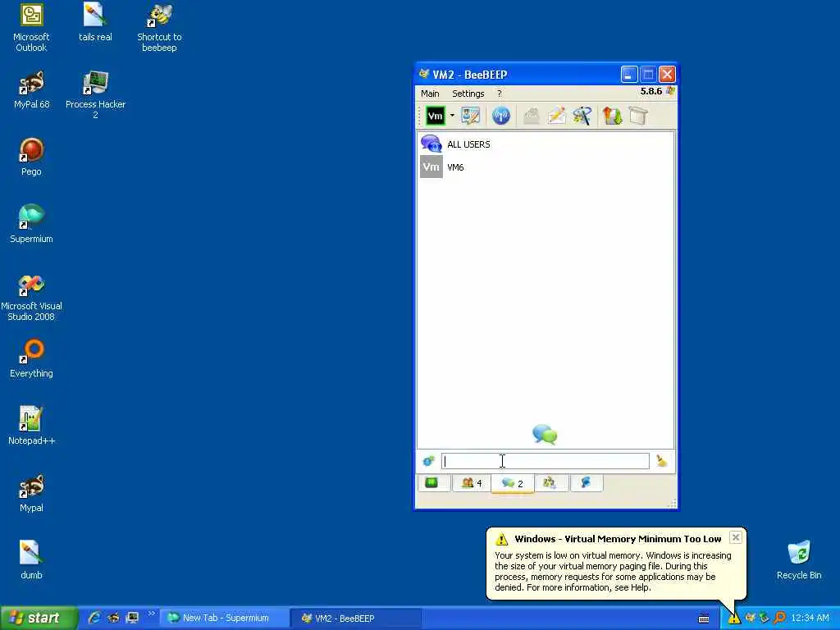This screenshot has height=630, width=840.
Task: Click the blue broadcast antenna icon
Action: (x=501, y=116)
